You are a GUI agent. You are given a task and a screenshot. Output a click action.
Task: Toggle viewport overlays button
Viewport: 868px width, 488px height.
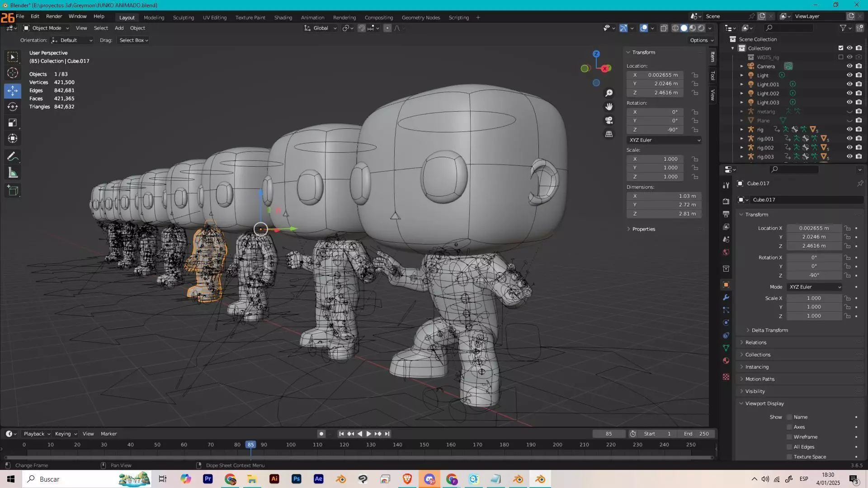(644, 28)
